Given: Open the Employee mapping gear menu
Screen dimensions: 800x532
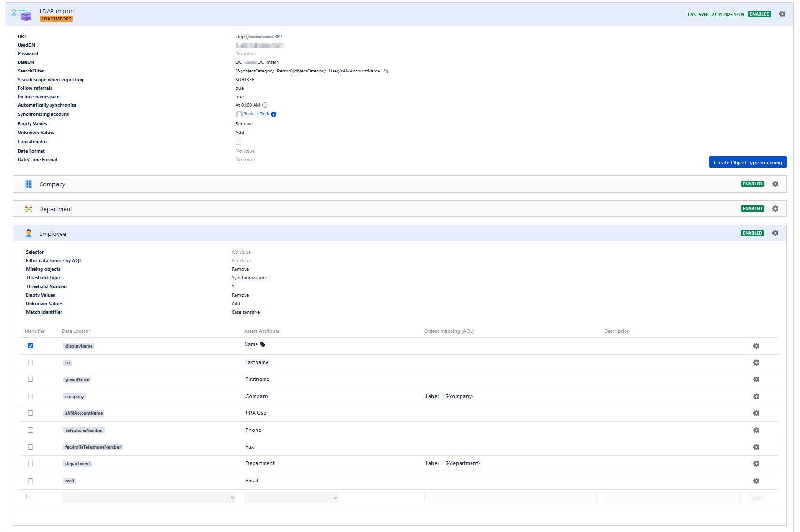Looking at the screenshot, I should 775,233.
